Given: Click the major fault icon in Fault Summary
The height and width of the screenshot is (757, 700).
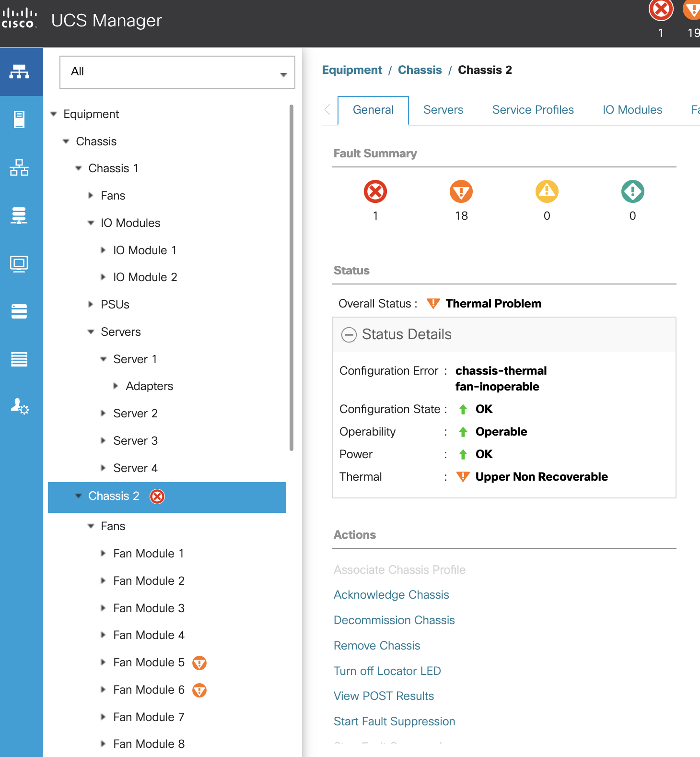Looking at the screenshot, I should coord(461,192).
